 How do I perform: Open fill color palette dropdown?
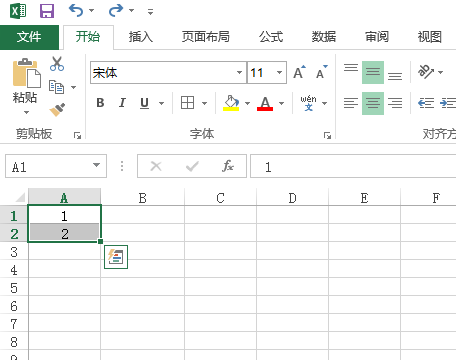click(247, 103)
